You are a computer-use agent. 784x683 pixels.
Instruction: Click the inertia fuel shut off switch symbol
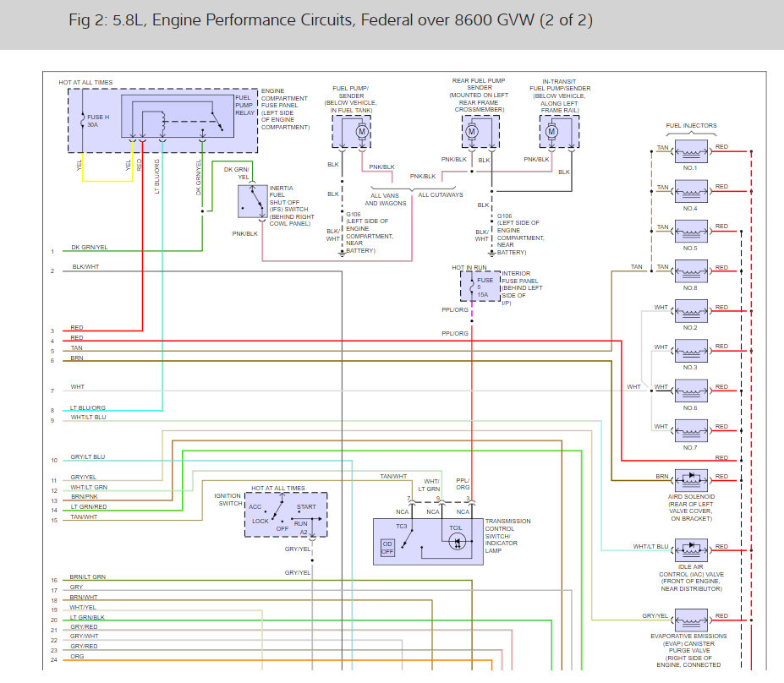click(x=253, y=201)
